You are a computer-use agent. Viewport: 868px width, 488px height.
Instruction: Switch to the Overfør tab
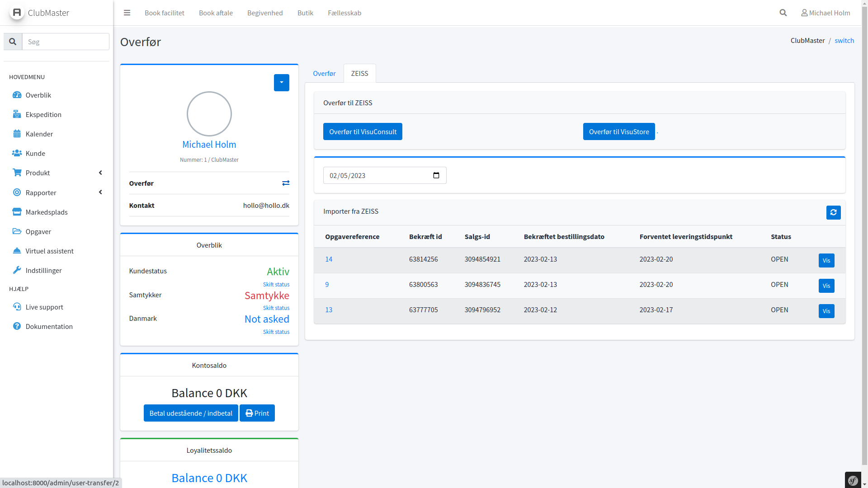[324, 73]
